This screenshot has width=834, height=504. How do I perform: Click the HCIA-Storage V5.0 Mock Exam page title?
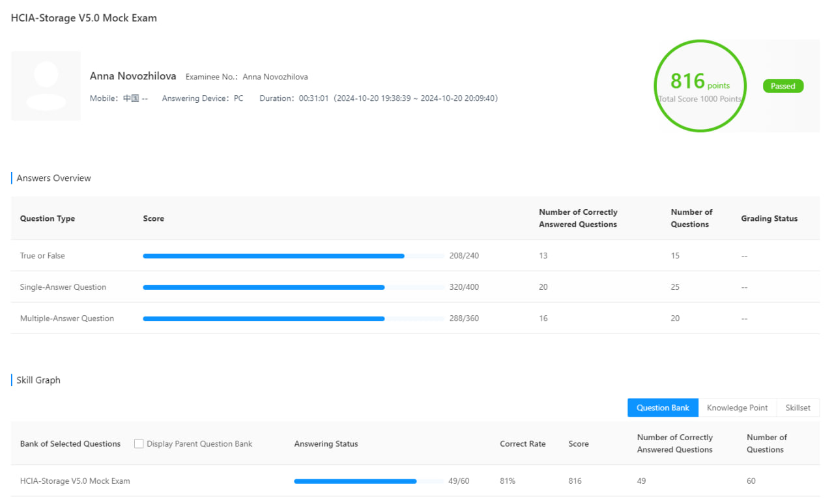(84, 18)
